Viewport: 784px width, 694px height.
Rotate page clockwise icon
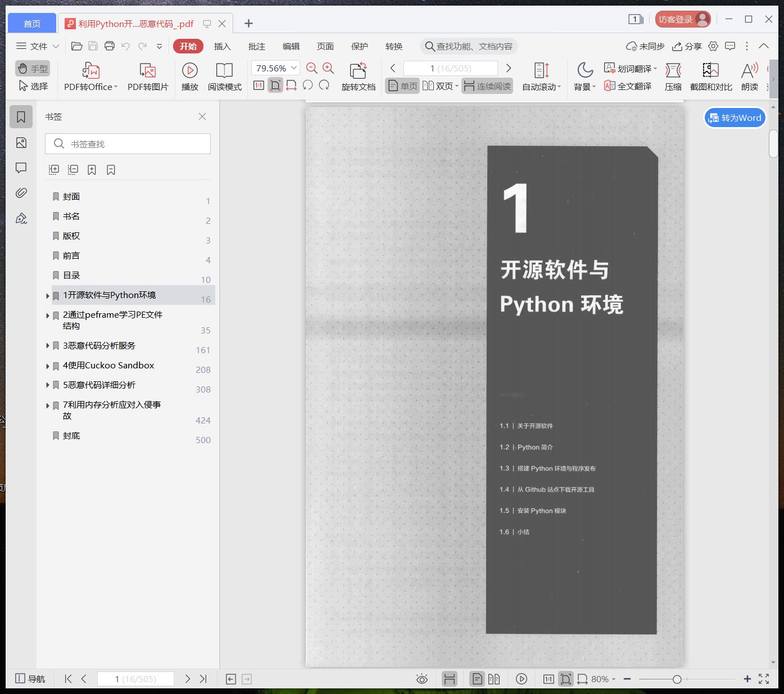[x=324, y=85]
